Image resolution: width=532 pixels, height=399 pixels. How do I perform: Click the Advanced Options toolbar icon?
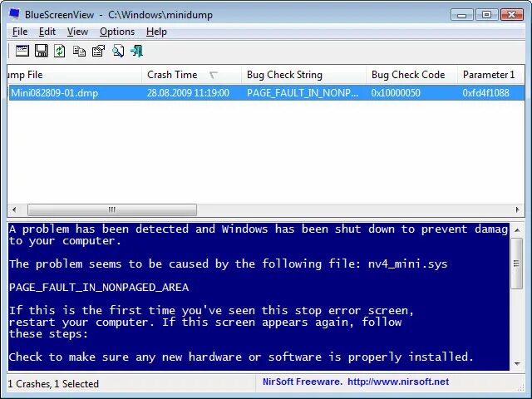click(x=22, y=51)
